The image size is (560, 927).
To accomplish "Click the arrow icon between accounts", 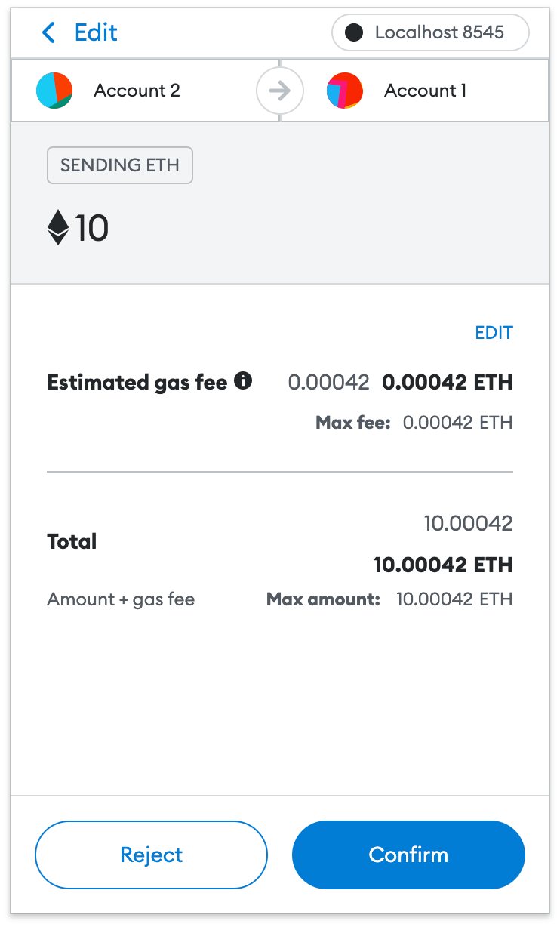I will tap(280, 91).
